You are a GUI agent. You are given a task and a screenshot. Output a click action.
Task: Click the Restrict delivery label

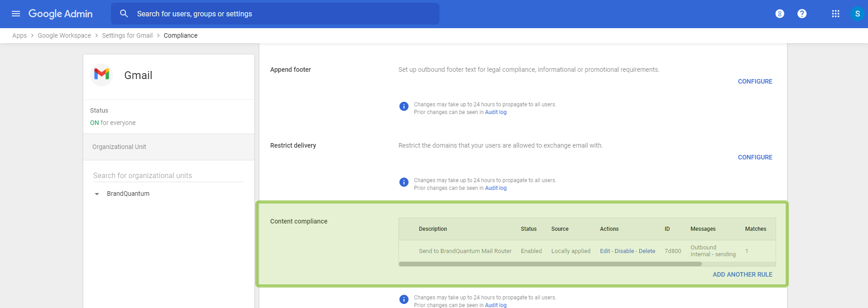293,145
